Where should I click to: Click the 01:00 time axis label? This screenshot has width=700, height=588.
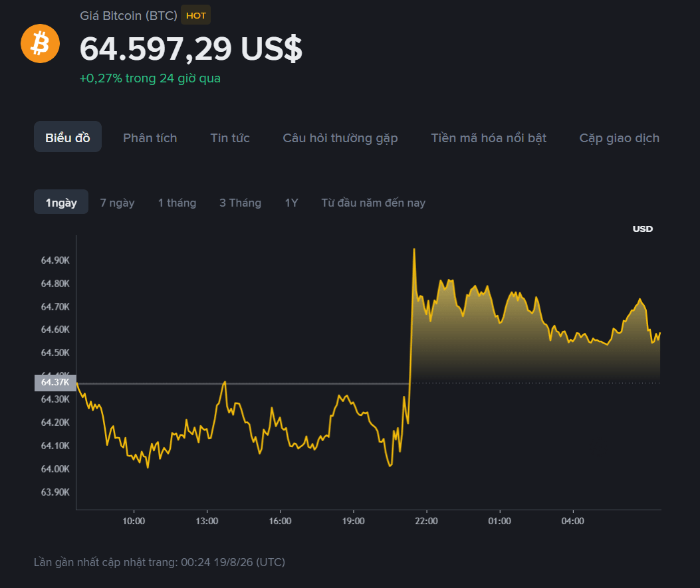point(499,521)
